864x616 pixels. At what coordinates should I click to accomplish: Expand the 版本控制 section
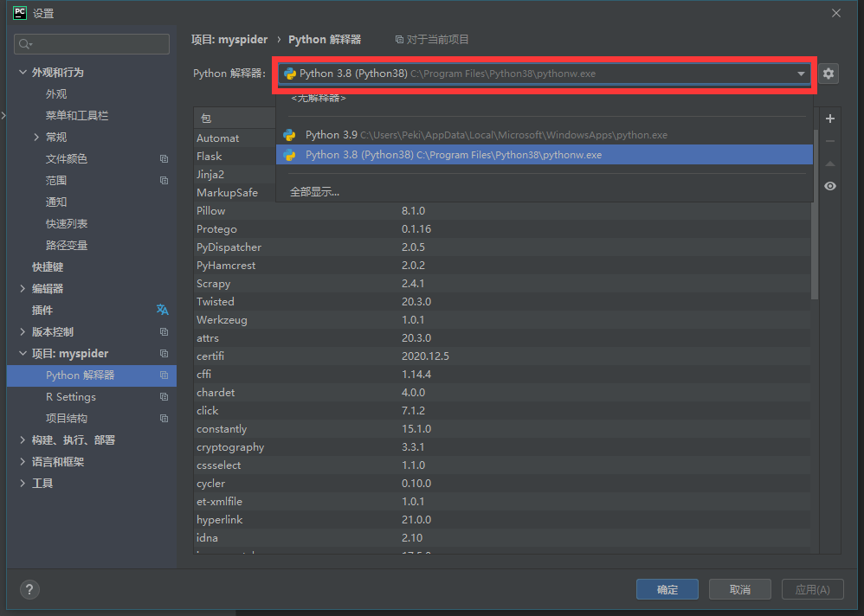click(23, 331)
